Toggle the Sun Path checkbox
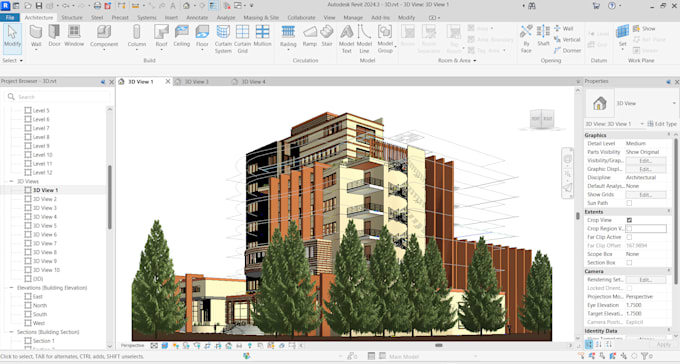 pyautogui.click(x=629, y=203)
